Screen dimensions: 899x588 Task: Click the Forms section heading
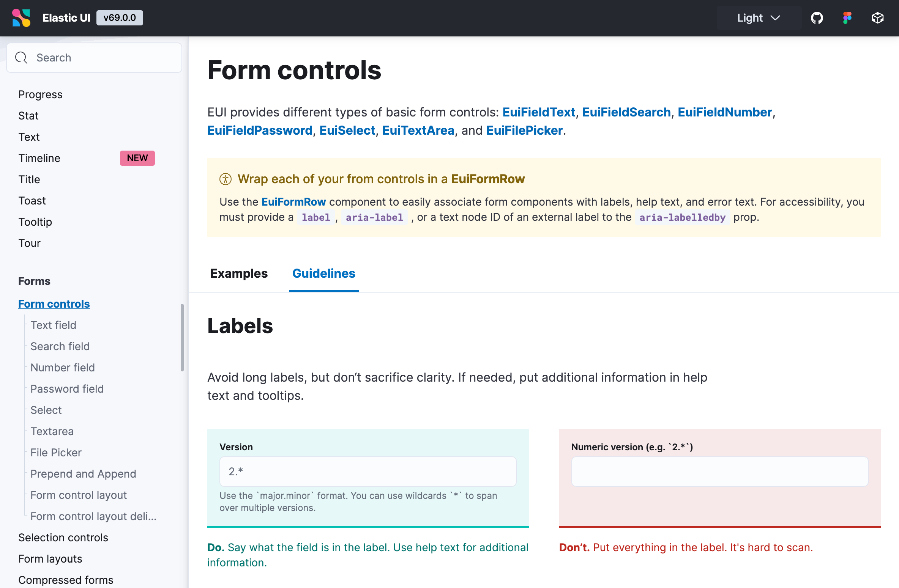click(x=34, y=281)
